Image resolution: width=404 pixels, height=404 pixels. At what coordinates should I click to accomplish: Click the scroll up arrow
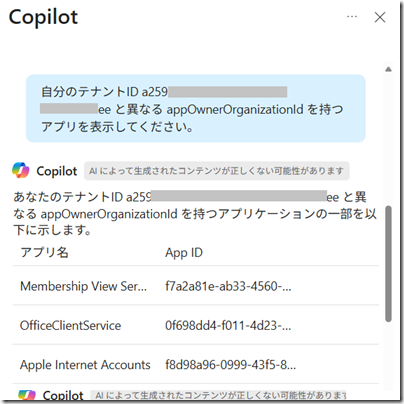point(388,69)
